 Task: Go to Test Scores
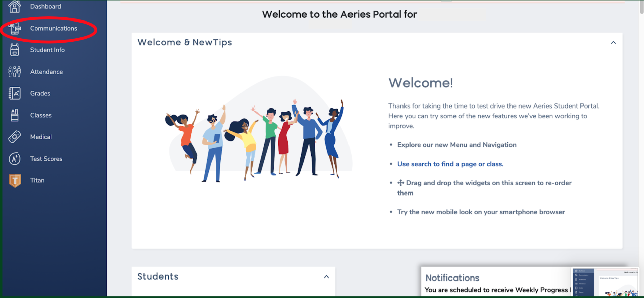46,159
